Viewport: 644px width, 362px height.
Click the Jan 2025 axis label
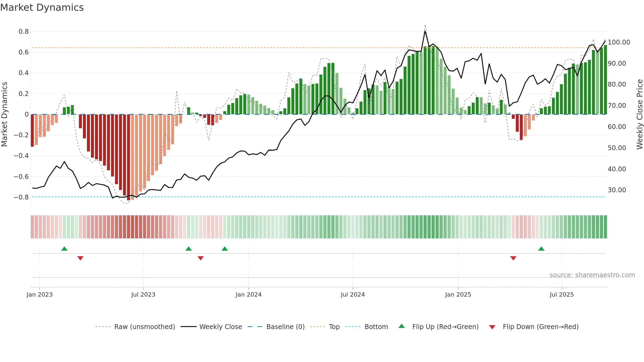click(x=458, y=294)
